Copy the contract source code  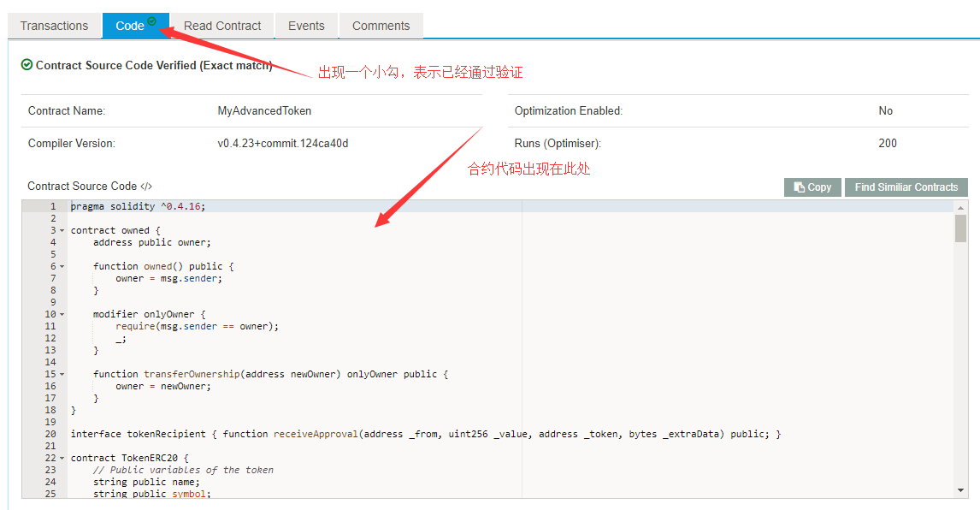(x=812, y=187)
